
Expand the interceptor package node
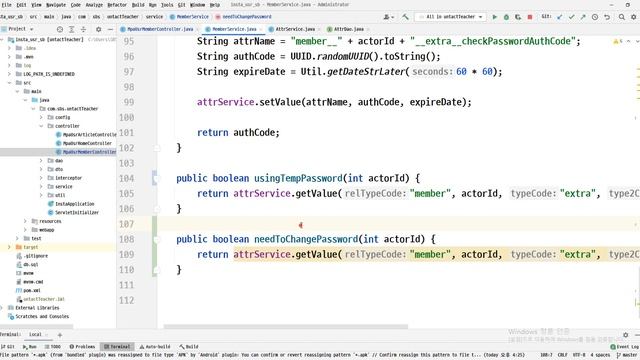coord(41,178)
